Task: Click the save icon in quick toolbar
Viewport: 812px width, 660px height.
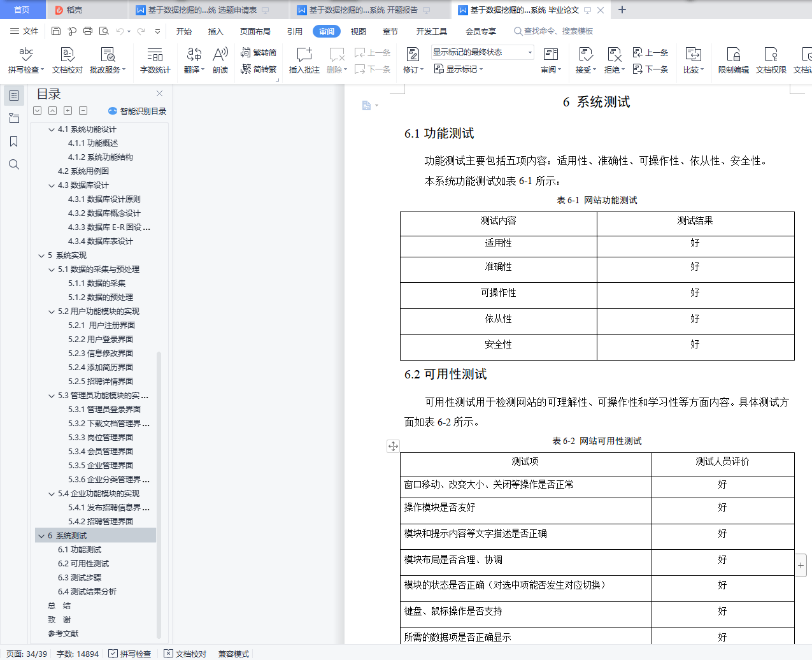Action: tap(56, 31)
